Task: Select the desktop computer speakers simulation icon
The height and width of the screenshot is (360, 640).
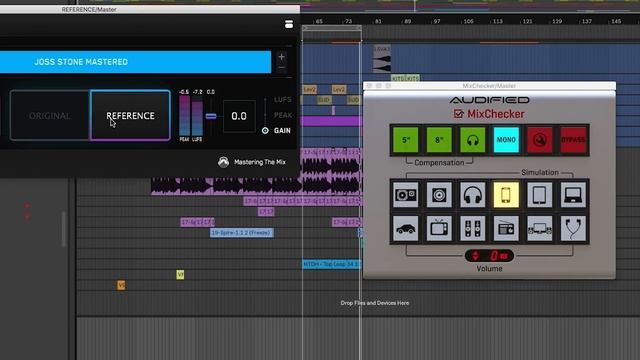Action: point(540,229)
